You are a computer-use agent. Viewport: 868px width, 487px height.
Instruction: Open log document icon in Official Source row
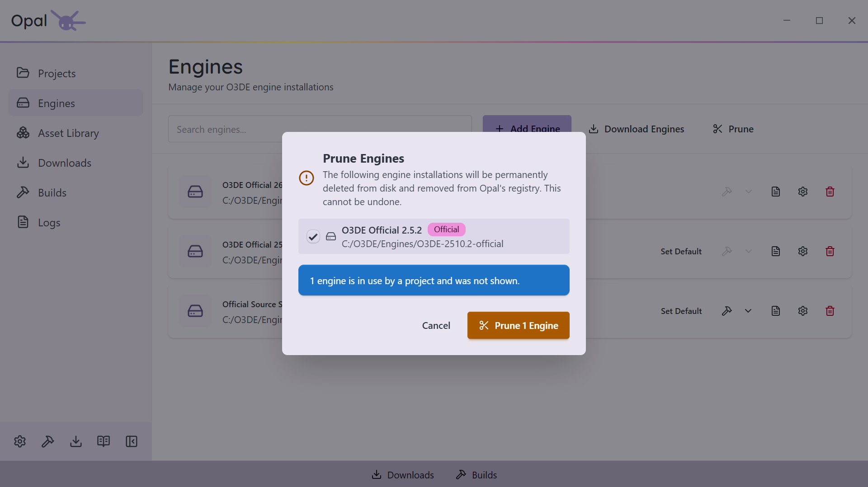click(x=775, y=311)
